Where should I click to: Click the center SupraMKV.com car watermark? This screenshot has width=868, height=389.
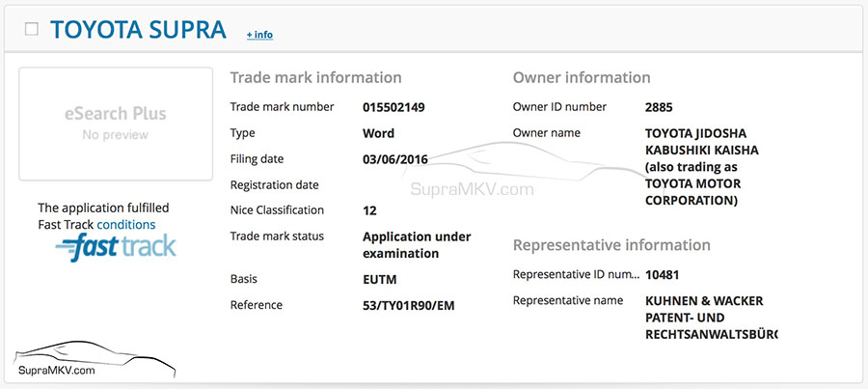click(475, 174)
